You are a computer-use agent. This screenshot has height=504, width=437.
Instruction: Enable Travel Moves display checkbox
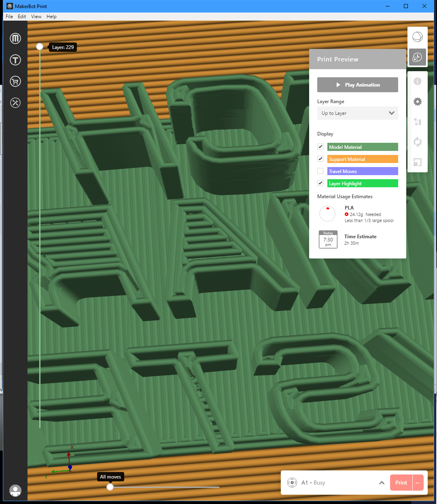[320, 171]
